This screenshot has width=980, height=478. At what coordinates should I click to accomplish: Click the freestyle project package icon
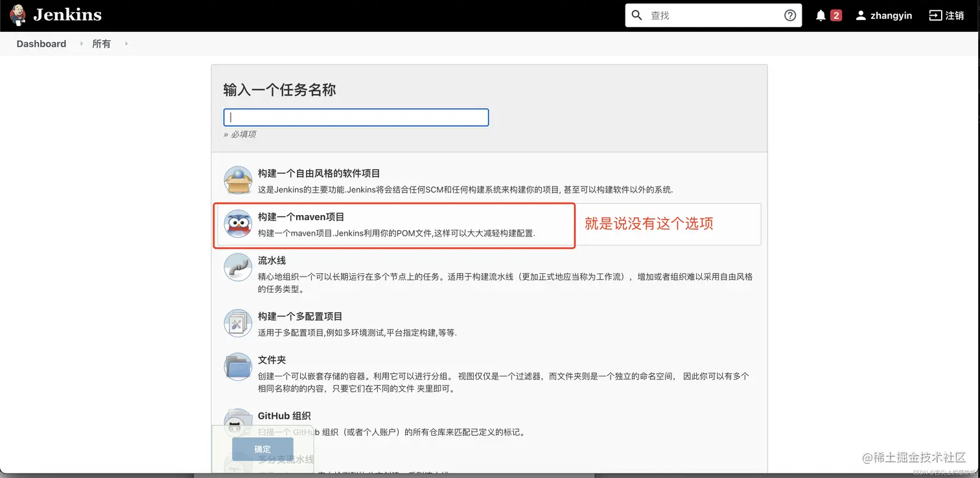tap(238, 179)
